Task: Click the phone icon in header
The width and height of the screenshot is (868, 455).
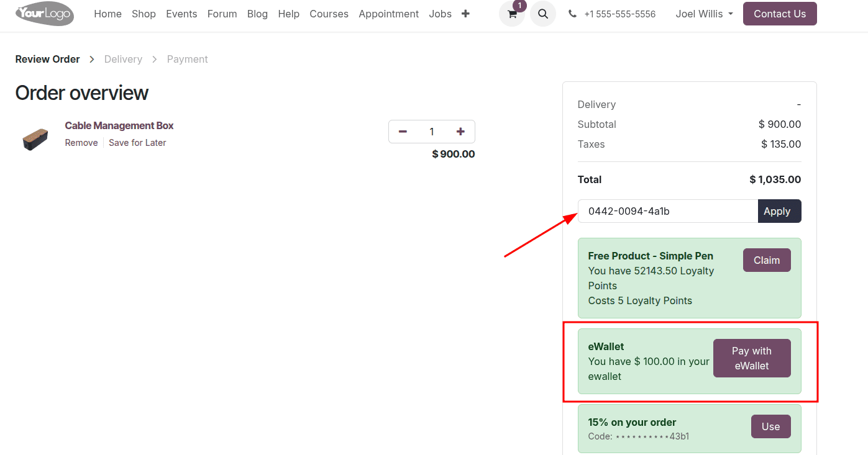Action: pos(572,14)
